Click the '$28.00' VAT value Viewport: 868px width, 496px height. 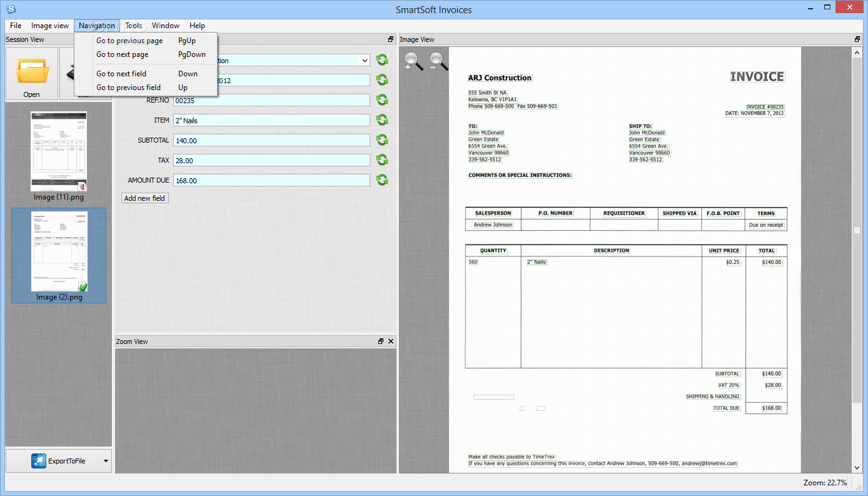(772, 385)
